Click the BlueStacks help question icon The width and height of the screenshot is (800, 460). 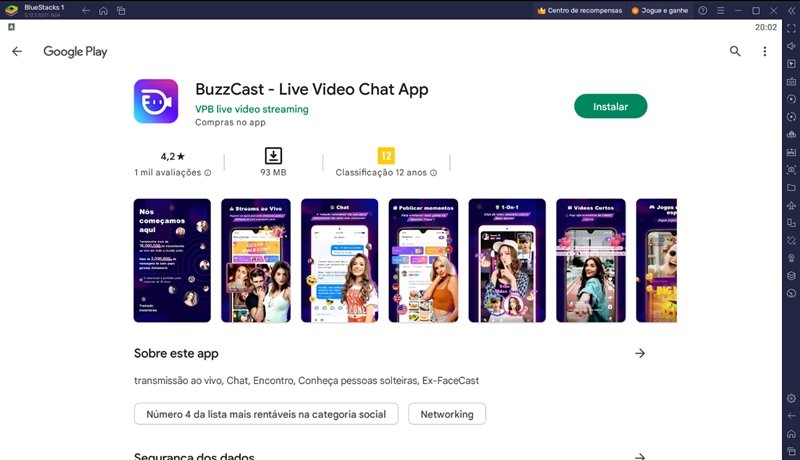703,10
